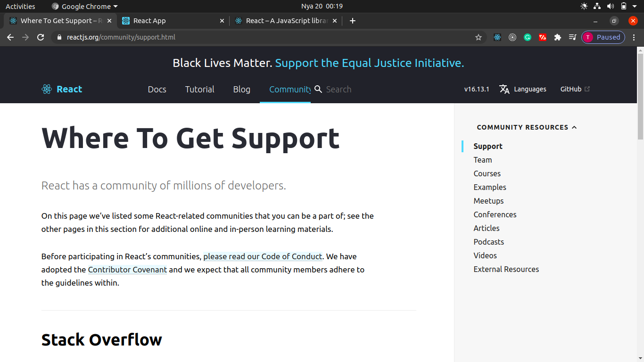
Task: Open Meetups in the sidebar
Action: pyautogui.click(x=488, y=201)
